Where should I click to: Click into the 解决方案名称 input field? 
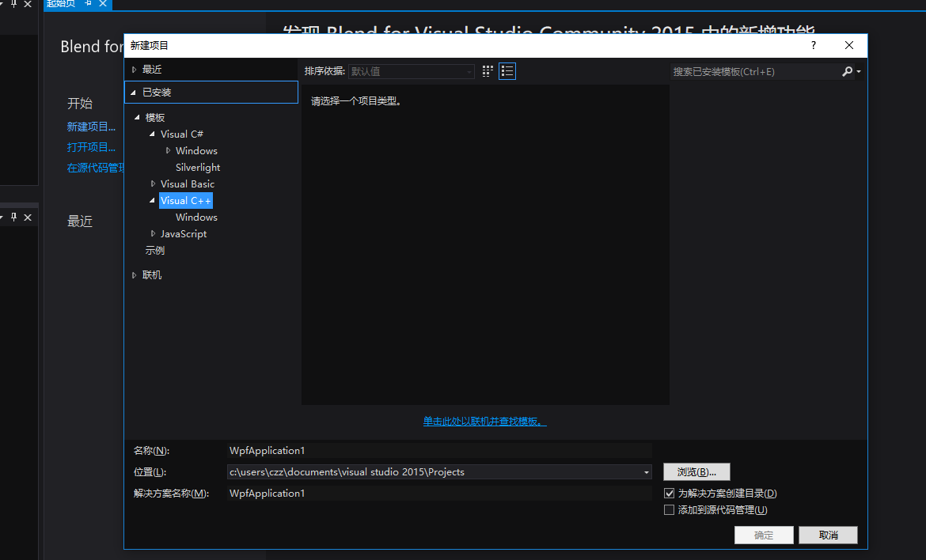click(439, 494)
